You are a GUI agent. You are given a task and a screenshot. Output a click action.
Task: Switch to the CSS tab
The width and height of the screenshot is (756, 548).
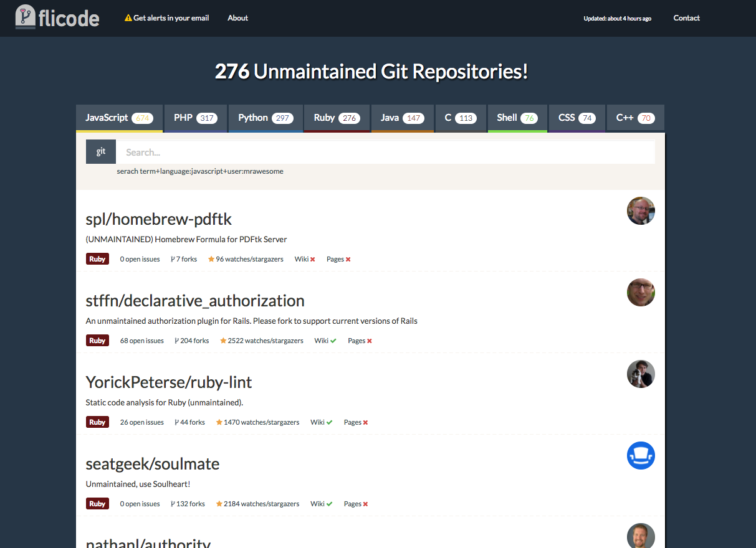[577, 118]
